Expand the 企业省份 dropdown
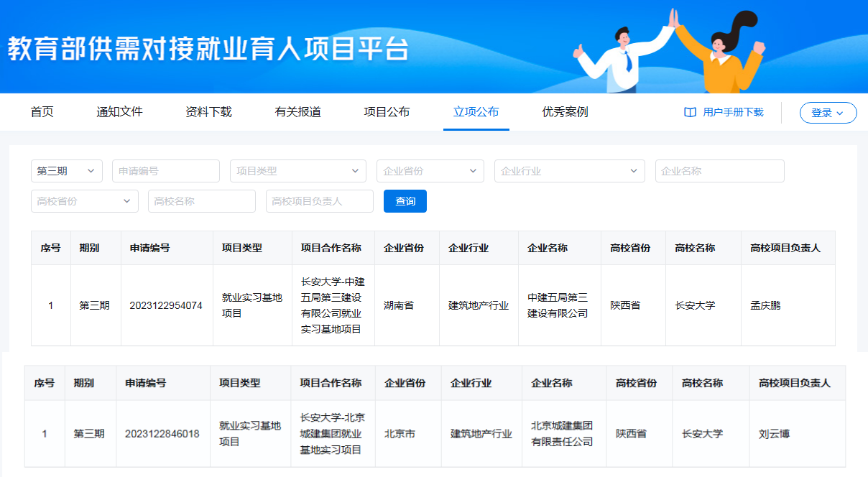Viewport: 868px width, 477px height. (430, 171)
